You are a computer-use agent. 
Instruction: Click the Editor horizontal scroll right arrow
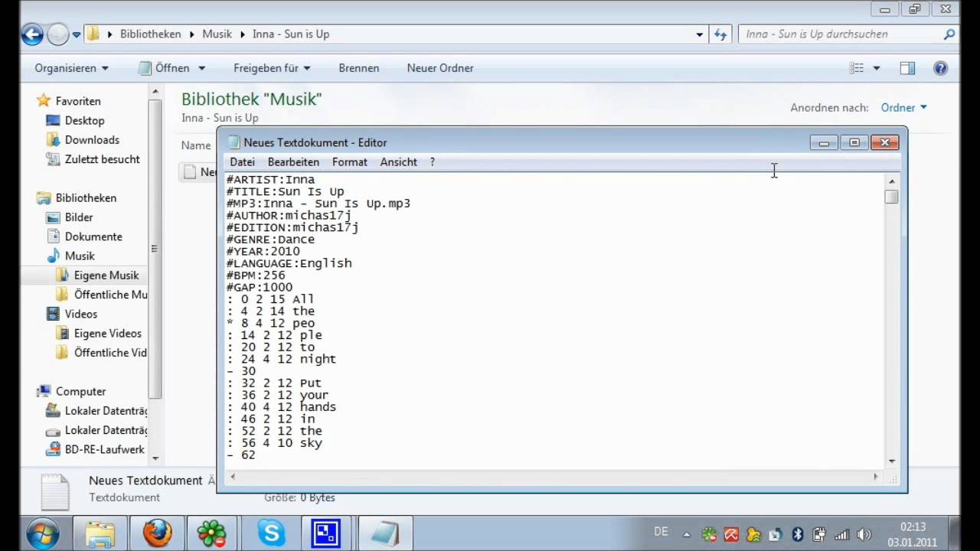(877, 476)
